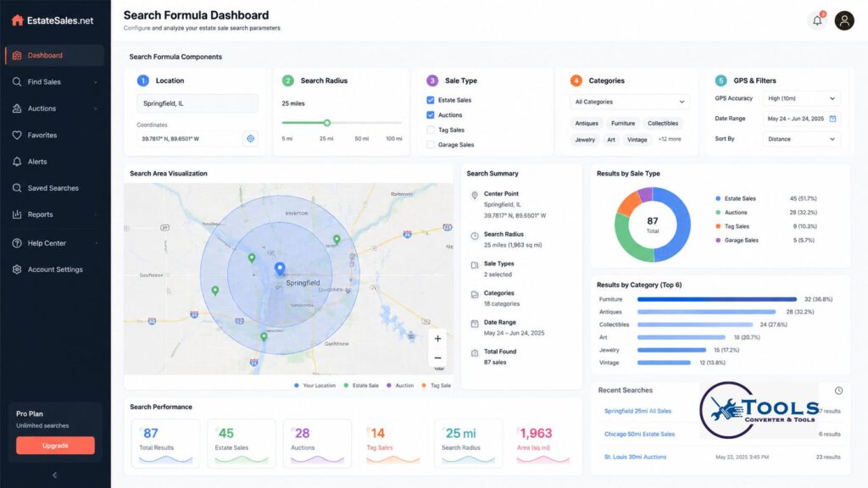868x488 pixels.
Task: Open the user profile avatar
Action: (x=844, y=21)
